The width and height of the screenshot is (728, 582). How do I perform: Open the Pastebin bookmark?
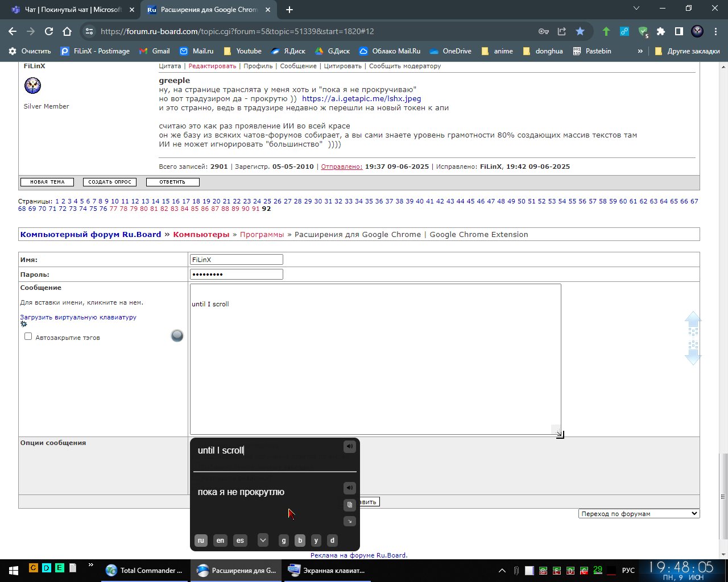tap(592, 51)
